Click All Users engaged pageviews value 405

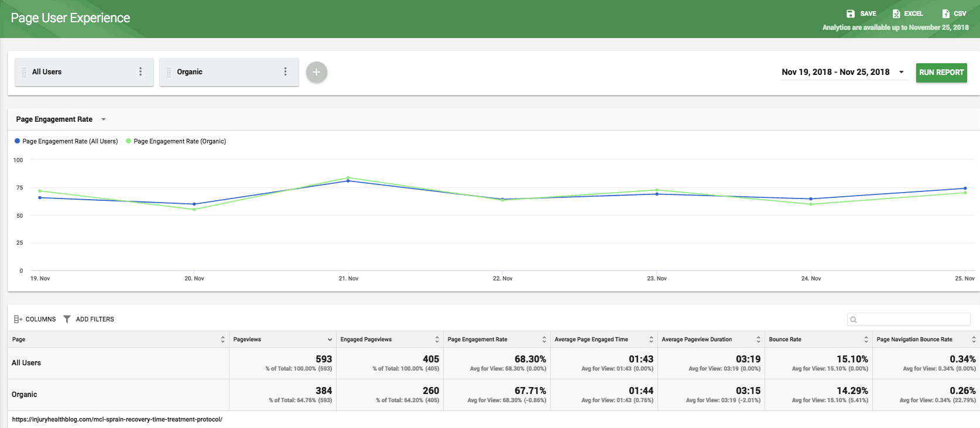coord(431,359)
